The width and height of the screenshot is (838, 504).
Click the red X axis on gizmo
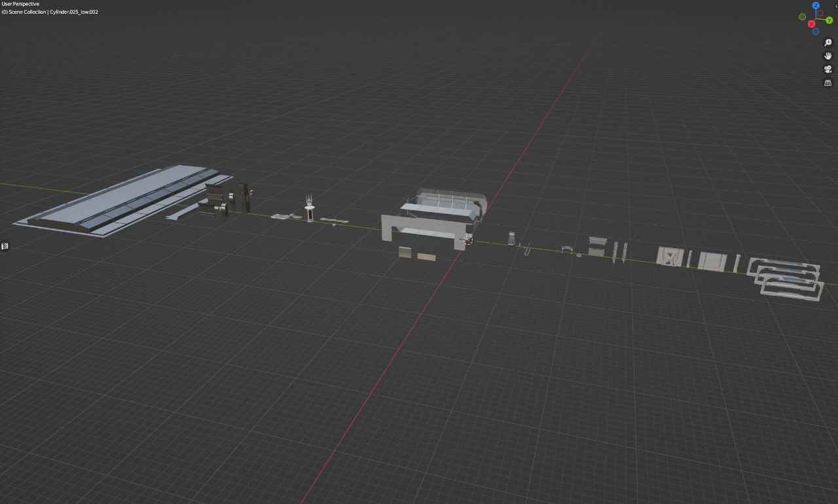[x=811, y=24]
